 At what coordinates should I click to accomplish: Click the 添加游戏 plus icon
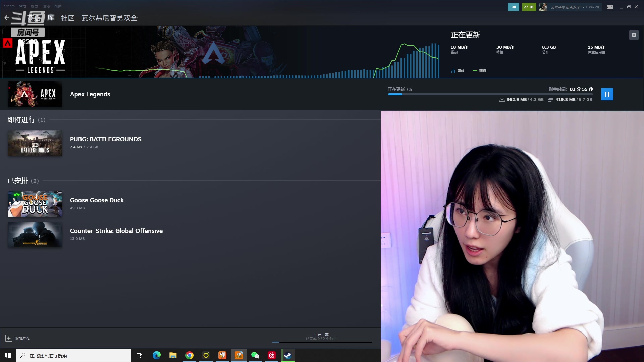pos(9,338)
